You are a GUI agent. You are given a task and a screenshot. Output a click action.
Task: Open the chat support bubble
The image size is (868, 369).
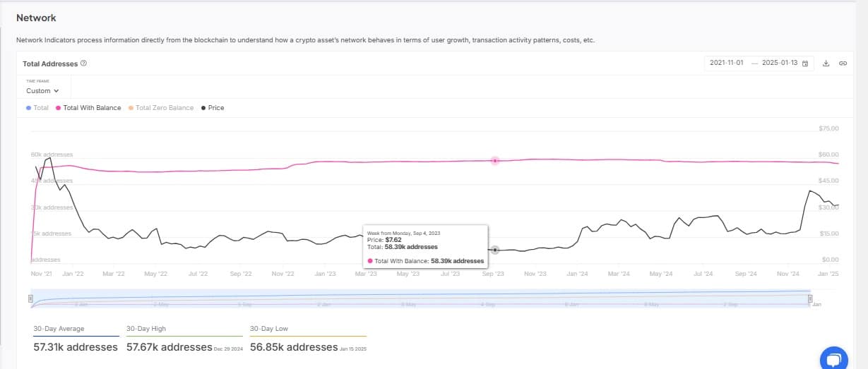click(833, 358)
